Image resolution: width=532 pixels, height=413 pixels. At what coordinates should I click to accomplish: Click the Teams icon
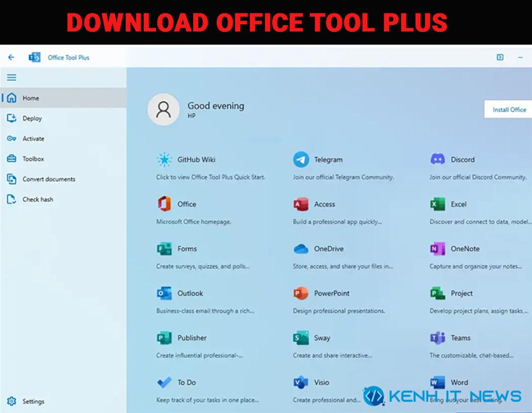[x=437, y=338]
